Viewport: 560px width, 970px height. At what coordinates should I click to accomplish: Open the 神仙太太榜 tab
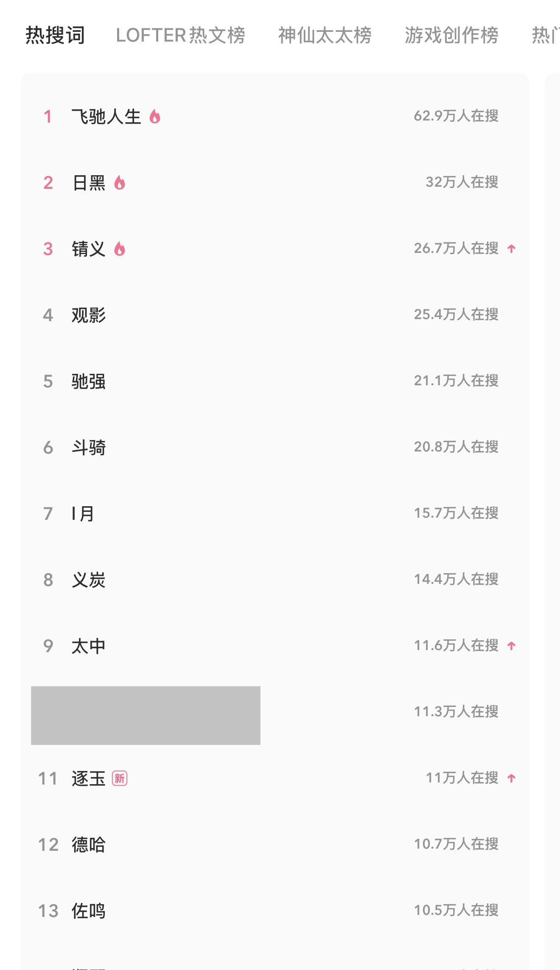click(x=325, y=35)
